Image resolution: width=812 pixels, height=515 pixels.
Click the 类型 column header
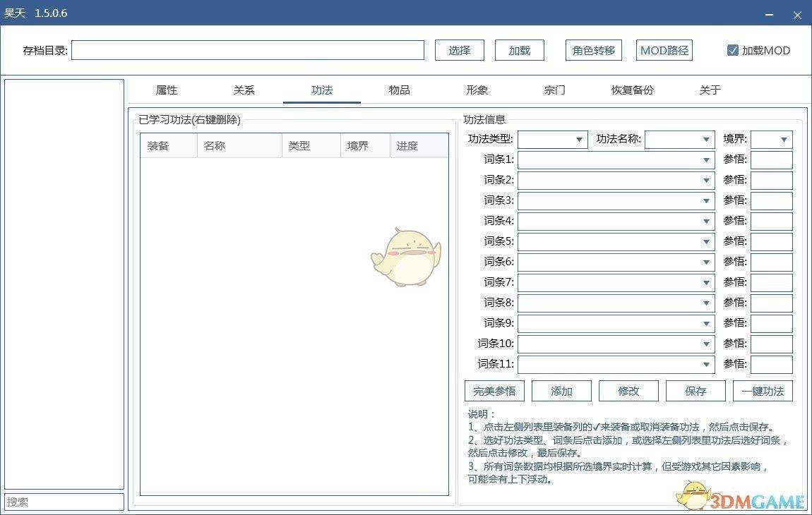pos(311,145)
